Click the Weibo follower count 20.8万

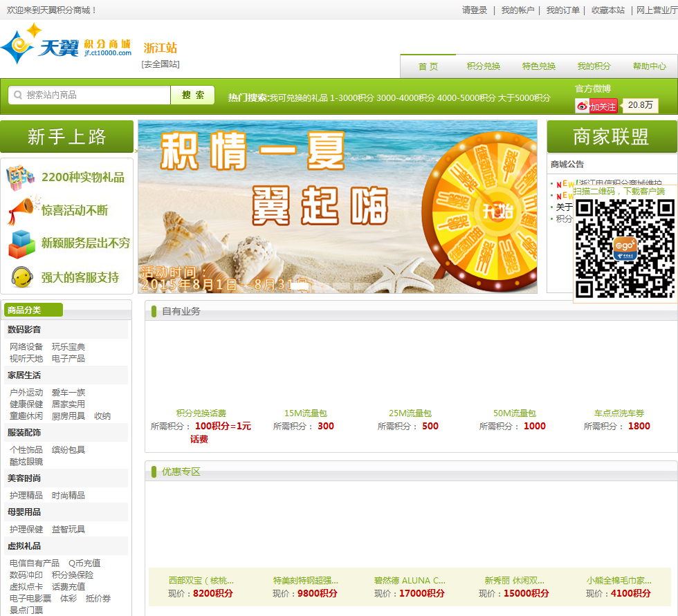pyautogui.click(x=641, y=105)
